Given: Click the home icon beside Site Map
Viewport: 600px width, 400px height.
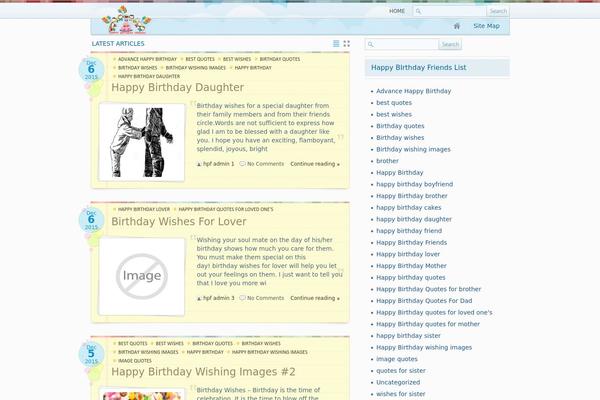Looking at the screenshot, I should [x=457, y=26].
